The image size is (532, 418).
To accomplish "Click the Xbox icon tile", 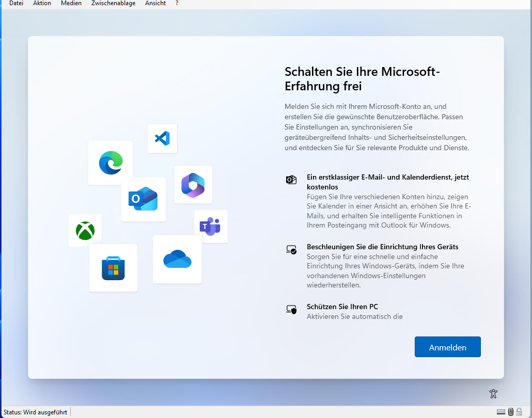I will pos(85,231).
